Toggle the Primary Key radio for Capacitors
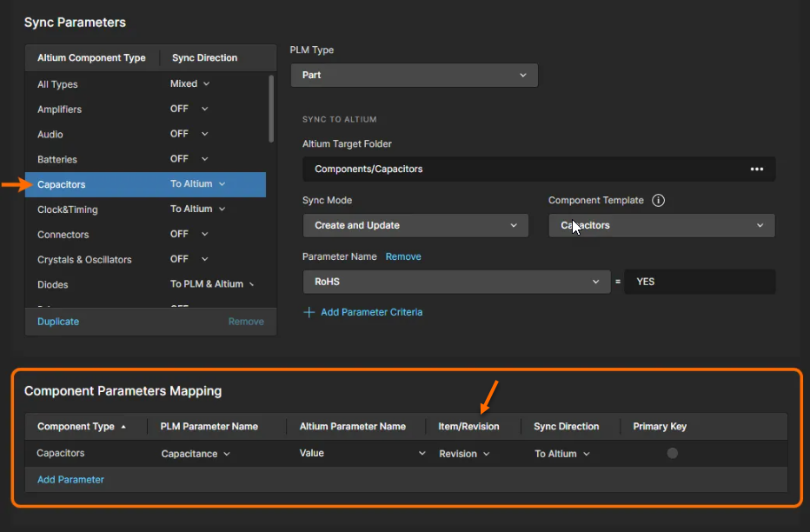 672,453
